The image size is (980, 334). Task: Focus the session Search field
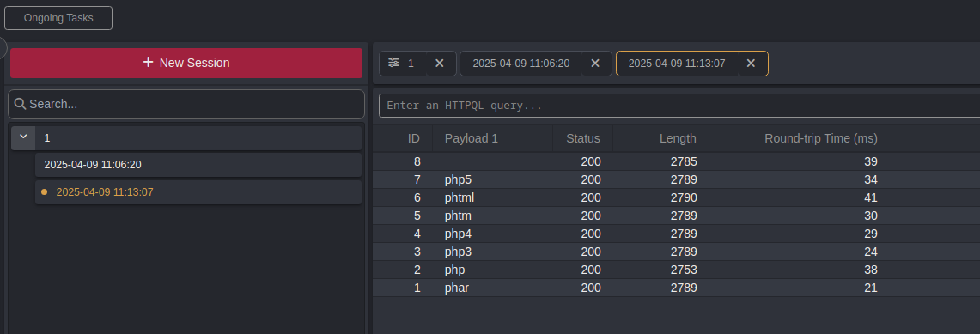coord(186,104)
